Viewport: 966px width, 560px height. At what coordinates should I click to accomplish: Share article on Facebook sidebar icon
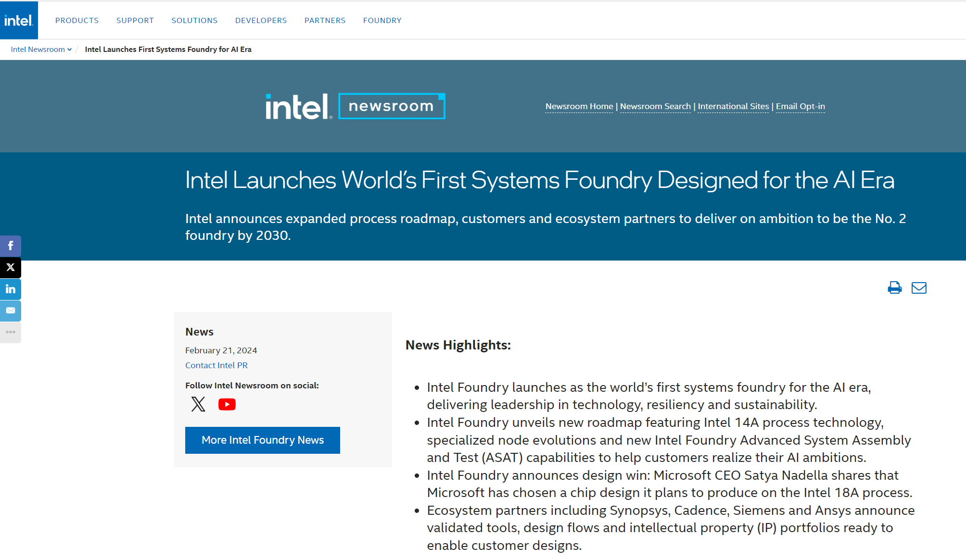tap(11, 246)
